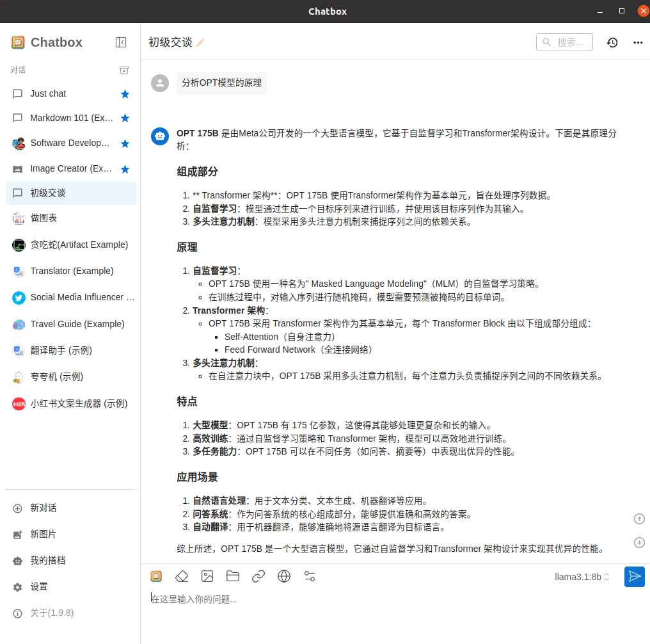
Task: Click the 原理 heading
Action: point(187,248)
